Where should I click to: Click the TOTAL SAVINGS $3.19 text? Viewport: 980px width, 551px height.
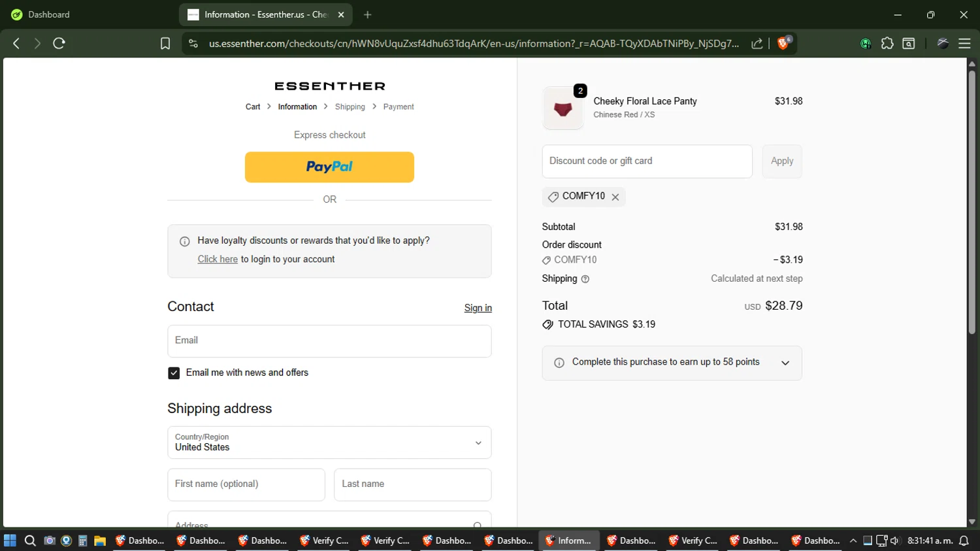click(x=606, y=325)
